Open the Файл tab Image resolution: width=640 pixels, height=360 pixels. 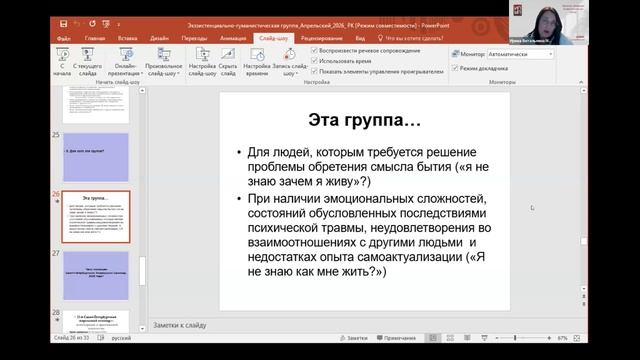tap(63, 38)
